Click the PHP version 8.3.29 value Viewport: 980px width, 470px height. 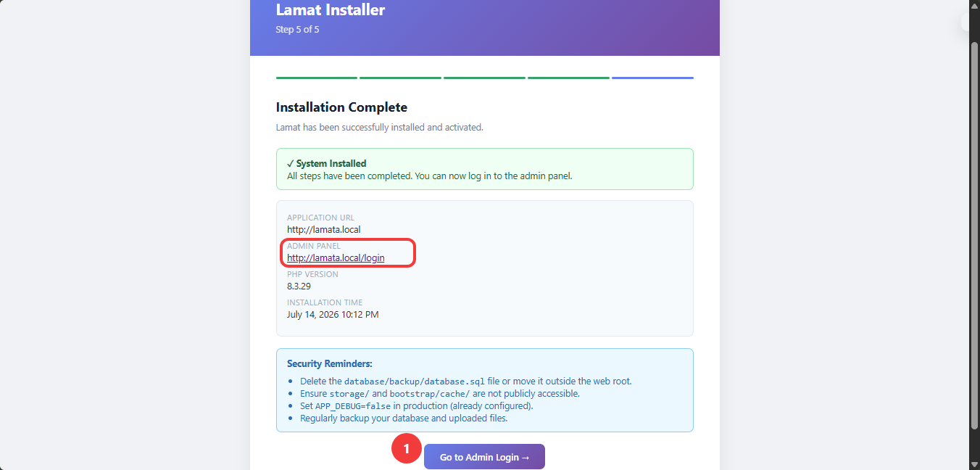pyautogui.click(x=299, y=286)
